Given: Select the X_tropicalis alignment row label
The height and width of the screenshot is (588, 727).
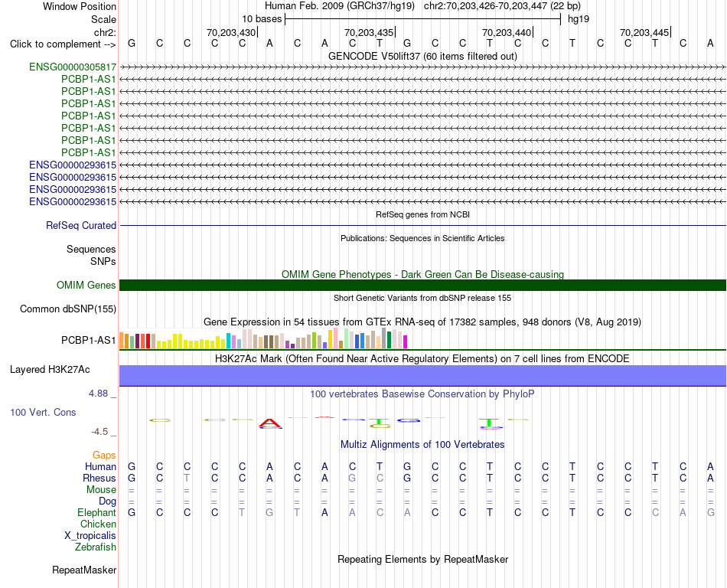Looking at the screenshot, I should (x=90, y=536).
